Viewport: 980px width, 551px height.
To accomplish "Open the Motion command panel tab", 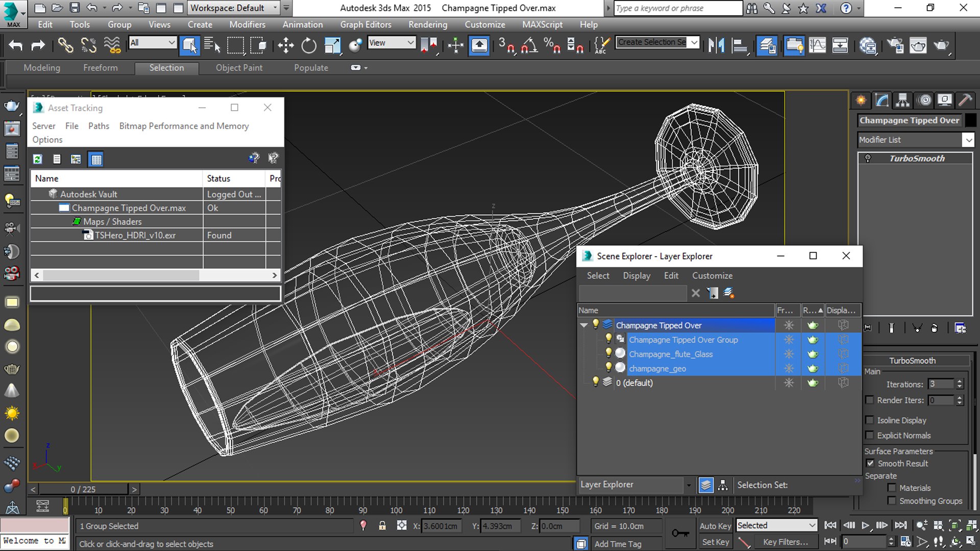I will [924, 100].
